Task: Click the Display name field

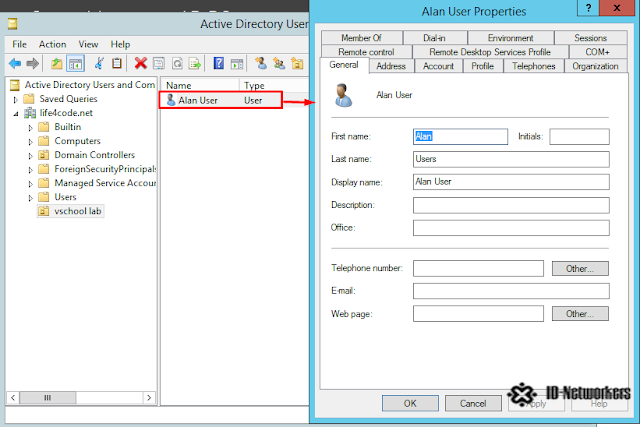Action: pyautogui.click(x=511, y=182)
